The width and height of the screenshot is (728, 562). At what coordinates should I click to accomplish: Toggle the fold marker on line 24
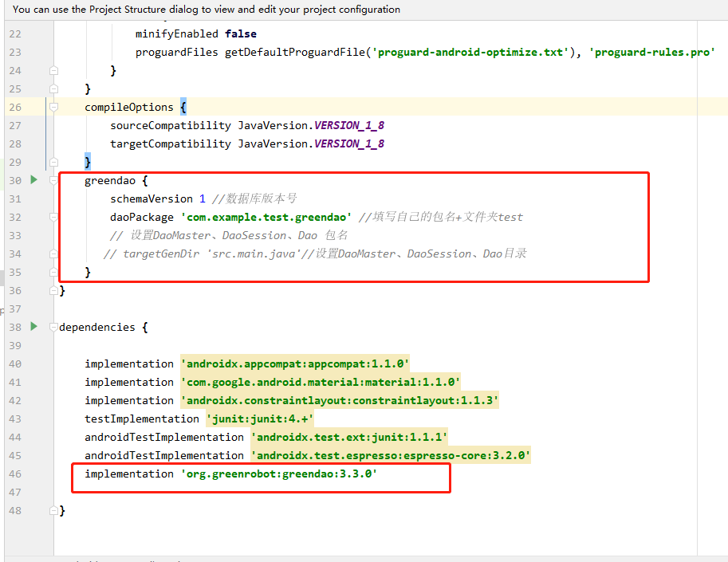(x=52, y=70)
